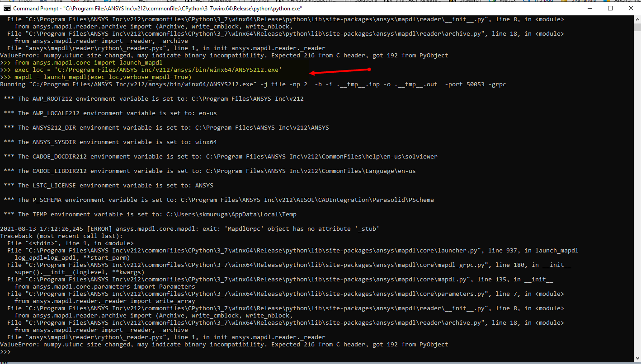Viewport: 641px width, 364px height.
Task: Click the 'Traceback (most recent call last):' line
Action: [61, 236]
